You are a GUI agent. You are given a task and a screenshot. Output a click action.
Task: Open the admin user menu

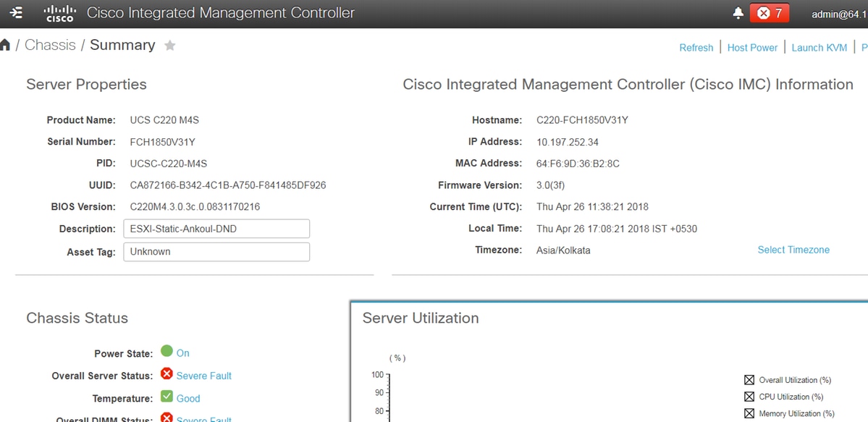coord(839,14)
